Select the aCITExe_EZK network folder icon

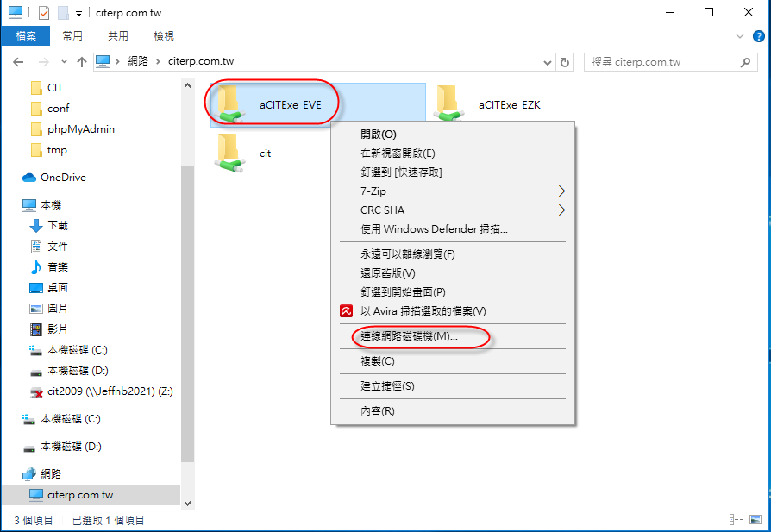tap(448, 103)
